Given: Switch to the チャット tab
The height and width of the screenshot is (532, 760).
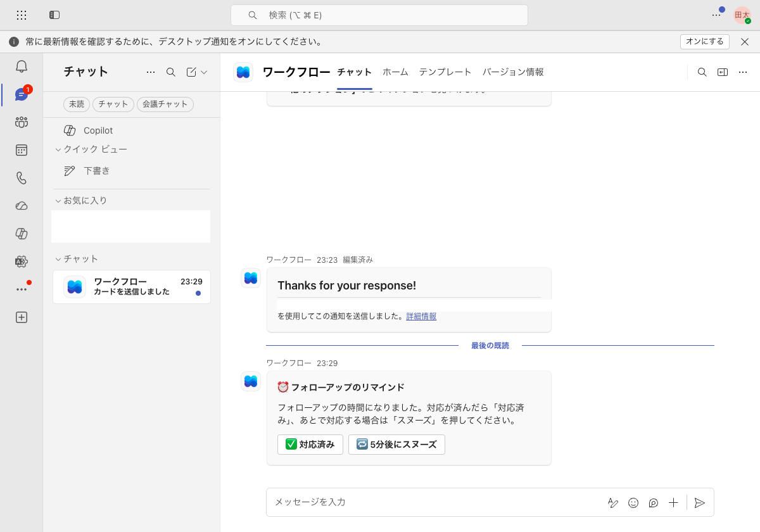Looking at the screenshot, I should pyautogui.click(x=355, y=72).
